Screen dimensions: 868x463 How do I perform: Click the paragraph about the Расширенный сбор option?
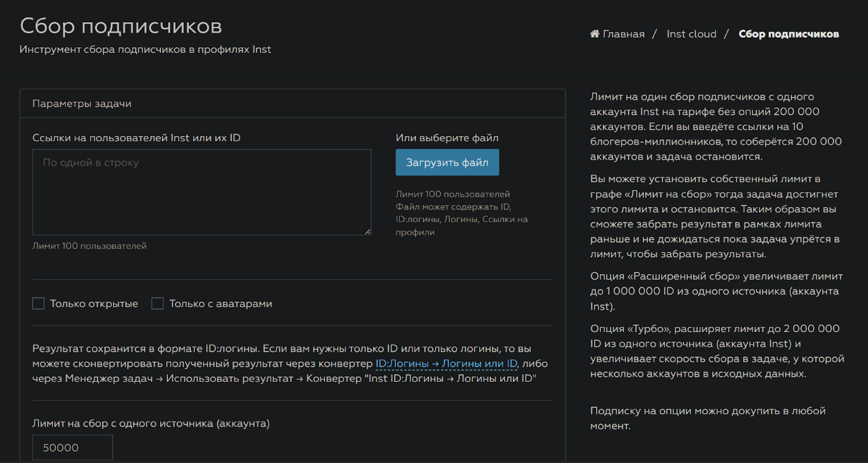coord(717,291)
